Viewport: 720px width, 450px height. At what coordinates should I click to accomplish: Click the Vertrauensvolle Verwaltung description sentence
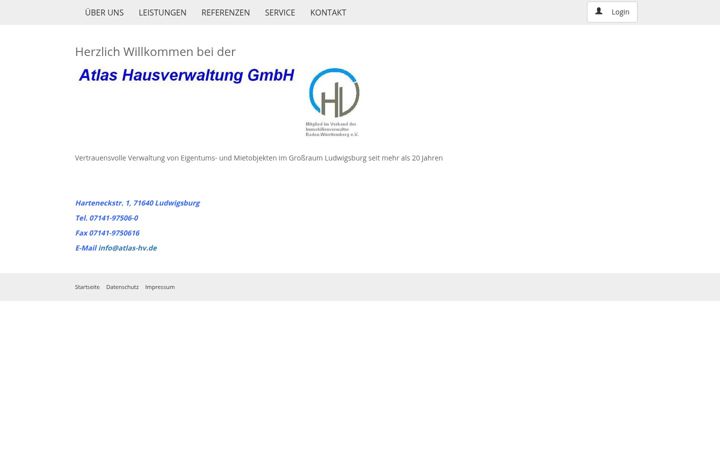click(x=259, y=158)
